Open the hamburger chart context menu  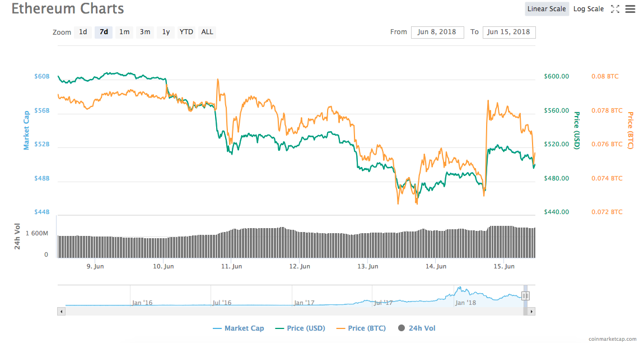tap(630, 9)
